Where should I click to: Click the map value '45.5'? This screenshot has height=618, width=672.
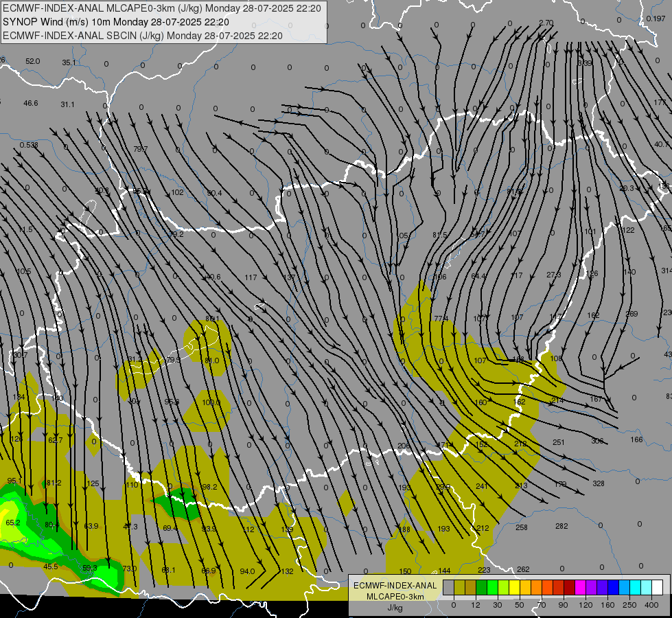[x=51, y=567]
